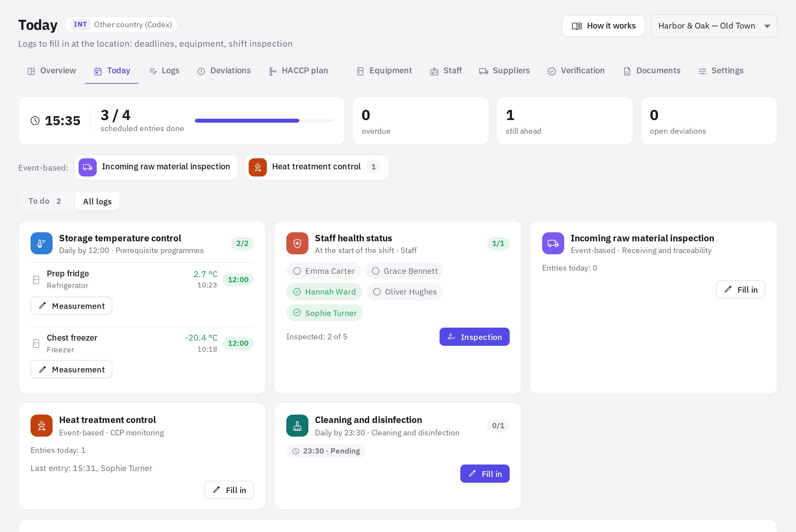The height and width of the screenshot is (532, 796).
Task: Click the purple truck icon in event-based chip
Action: 88,167
